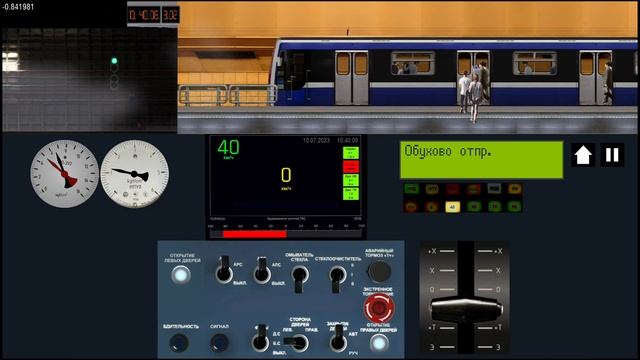
Task: Push the Открытие правых дверей lit button
Action: (x=379, y=343)
